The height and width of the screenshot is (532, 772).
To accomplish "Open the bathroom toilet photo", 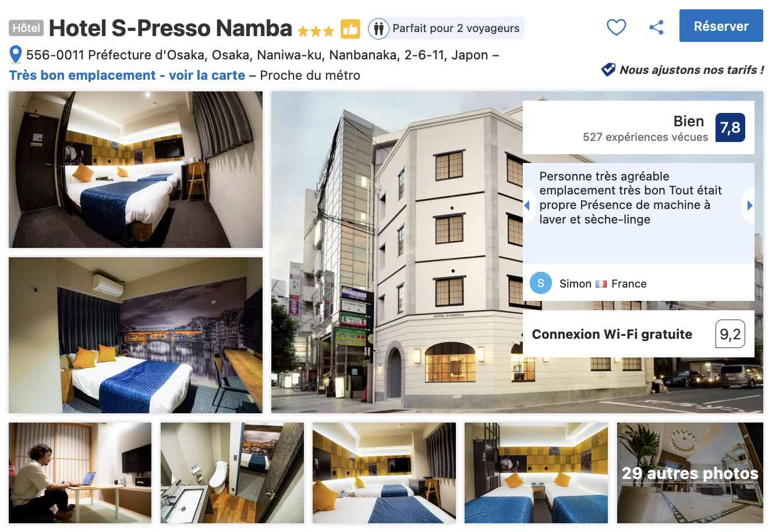I will point(232,473).
